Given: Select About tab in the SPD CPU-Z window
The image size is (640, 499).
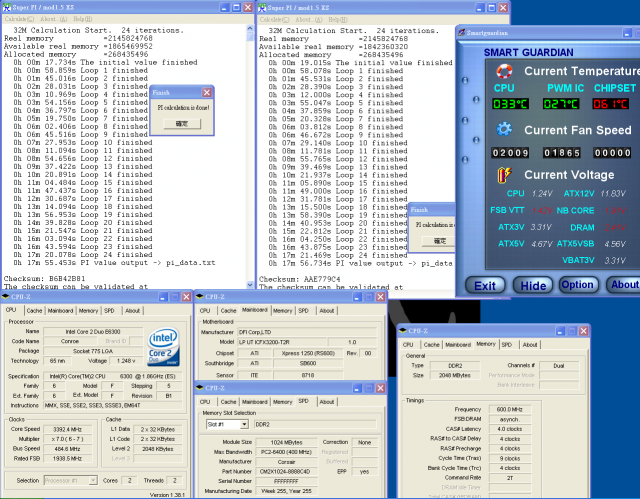Looking at the screenshot, I should click(x=327, y=401).
